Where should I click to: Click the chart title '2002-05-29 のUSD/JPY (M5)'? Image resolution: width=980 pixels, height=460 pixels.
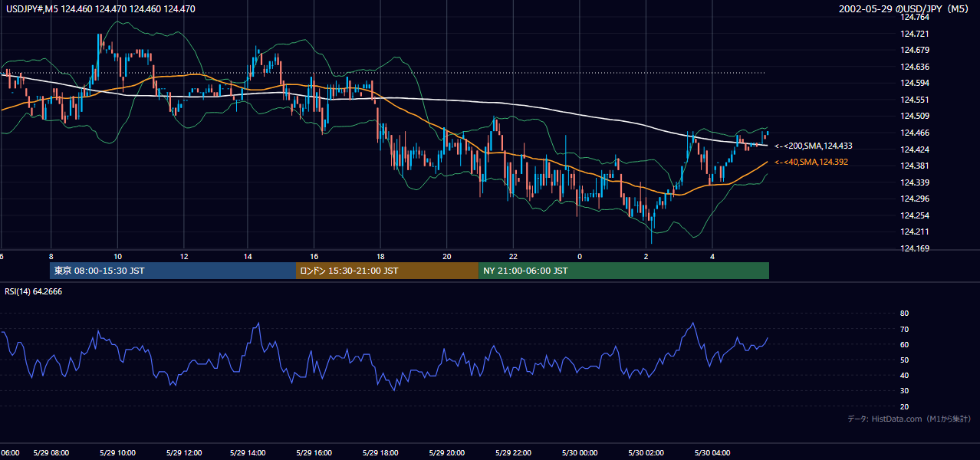[905, 9]
